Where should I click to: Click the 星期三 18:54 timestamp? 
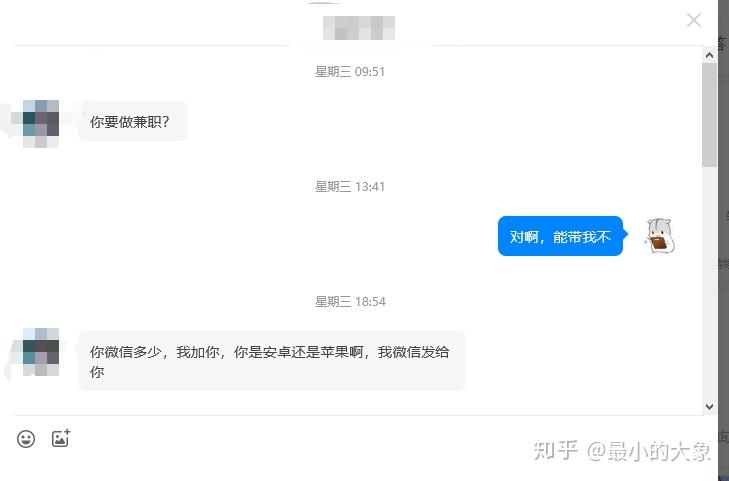click(350, 302)
